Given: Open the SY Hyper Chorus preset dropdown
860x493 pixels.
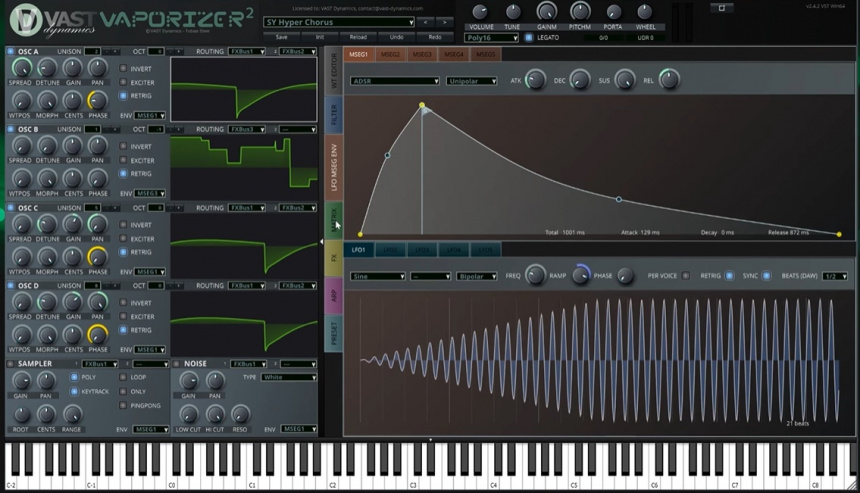Looking at the screenshot, I should pos(338,22).
